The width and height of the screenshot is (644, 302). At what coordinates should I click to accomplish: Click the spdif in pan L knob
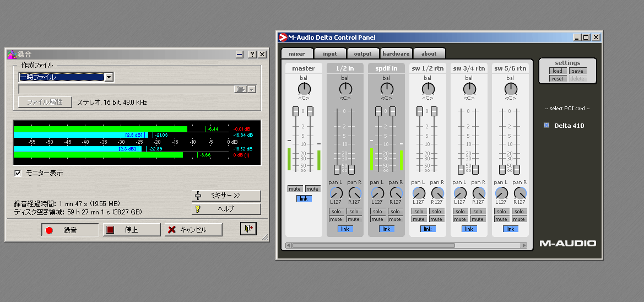tap(377, 193)
